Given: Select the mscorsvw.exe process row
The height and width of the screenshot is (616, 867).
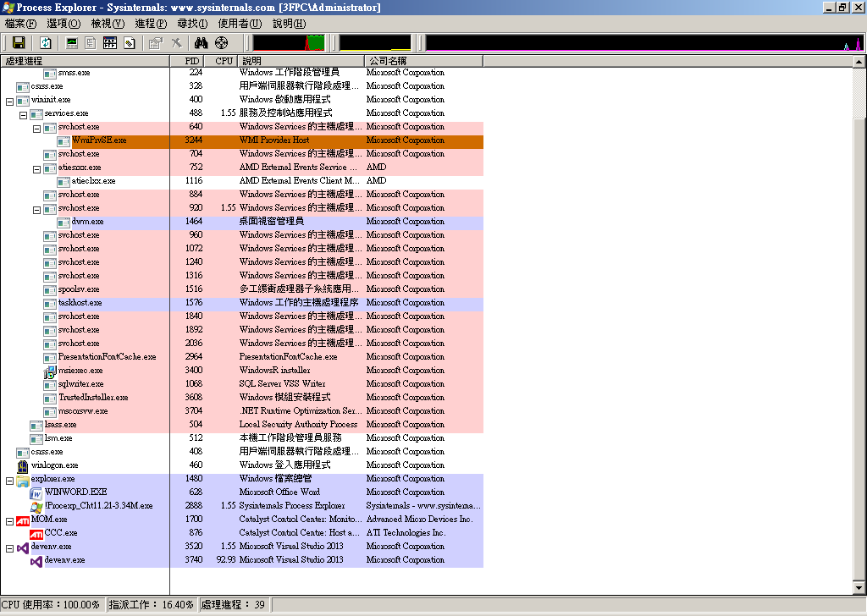Looking at the screenshot, I should tap(242, 411).
